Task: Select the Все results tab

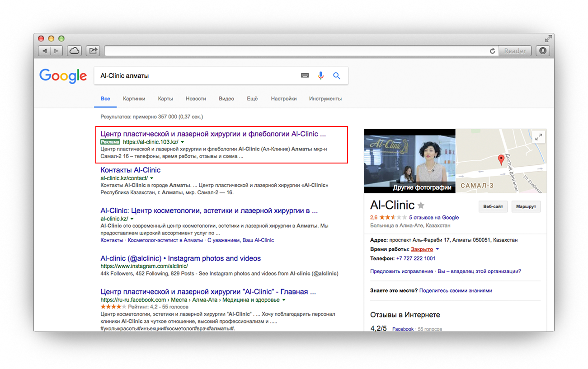Action: click(x=105, y=98)
